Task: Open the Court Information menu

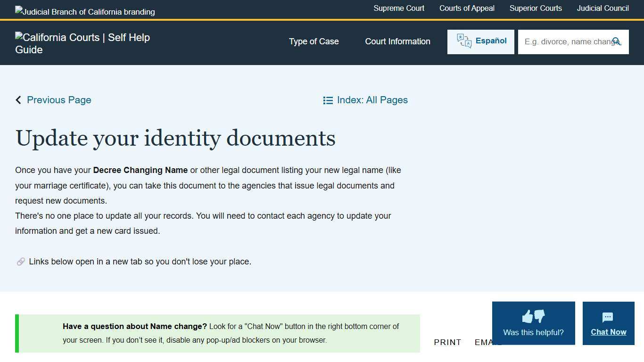Action: click(x=397, y=41)
